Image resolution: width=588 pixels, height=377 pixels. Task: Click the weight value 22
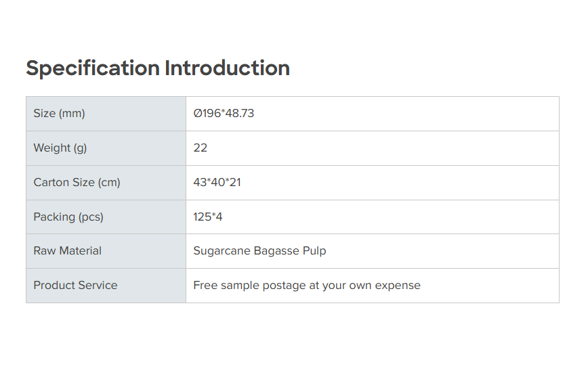[x=201, y=148]
